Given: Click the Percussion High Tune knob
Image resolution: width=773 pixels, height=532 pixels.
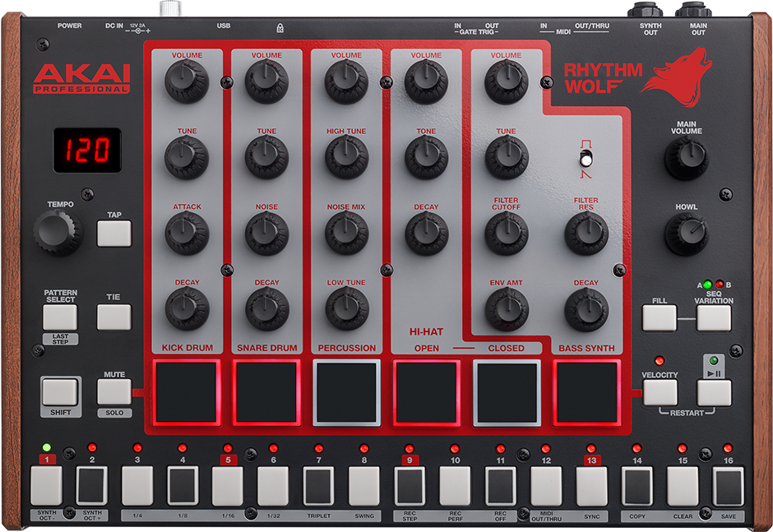Looking at the screenshot, I should tap(346, 157).
